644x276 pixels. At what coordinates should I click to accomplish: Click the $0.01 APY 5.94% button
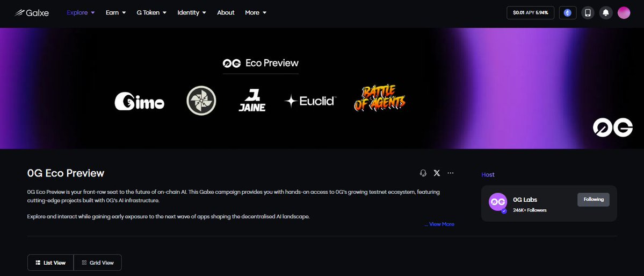point(530,13)
